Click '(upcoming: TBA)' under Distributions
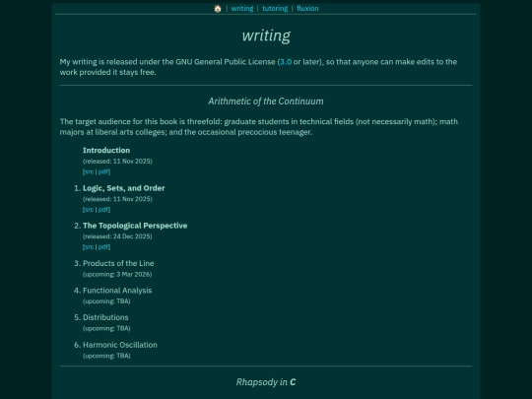Viewport: 532px width, 399px height. 106,328
